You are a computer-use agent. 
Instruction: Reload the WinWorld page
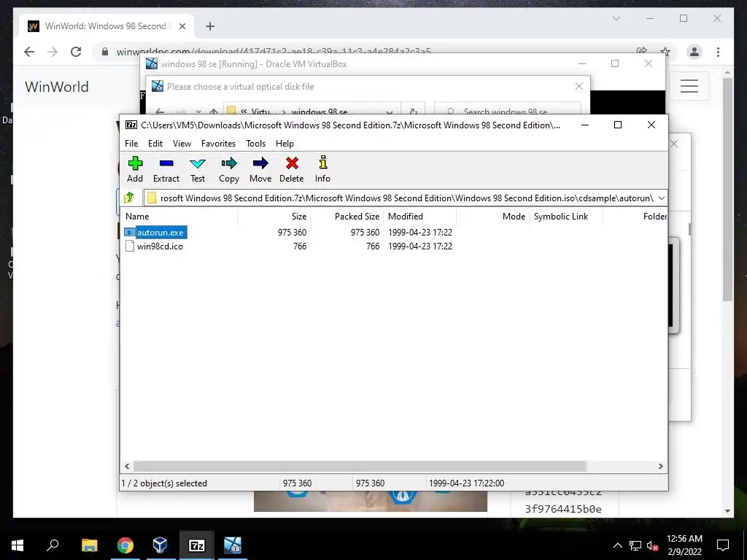(76, 52)
